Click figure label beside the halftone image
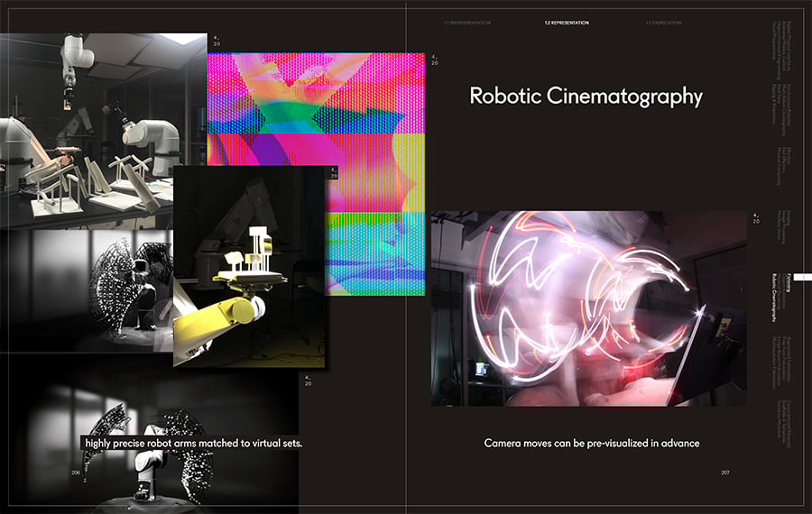The image size is (812, 514). coord(435,60)
